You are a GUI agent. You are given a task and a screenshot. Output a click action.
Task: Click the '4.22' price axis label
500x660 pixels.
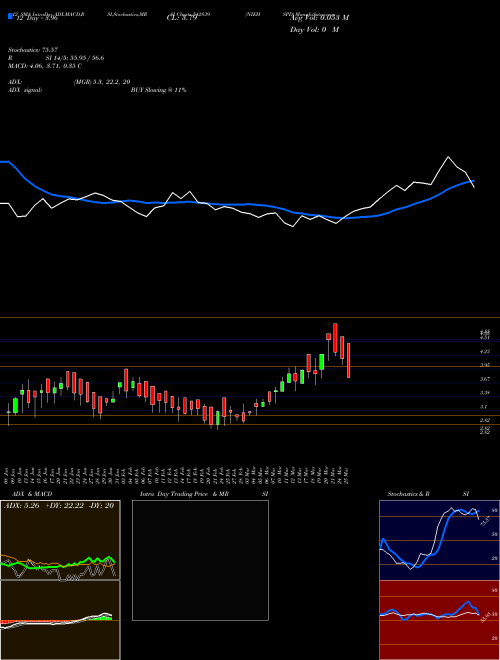point(485,351)
